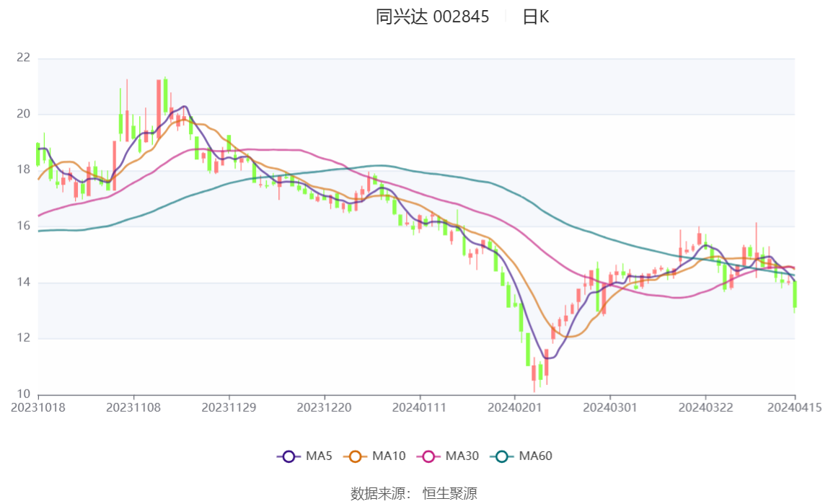This screenshot has width=828, height=504.
Task: Hide the MA30 line via its label
Action: [462, 456]
